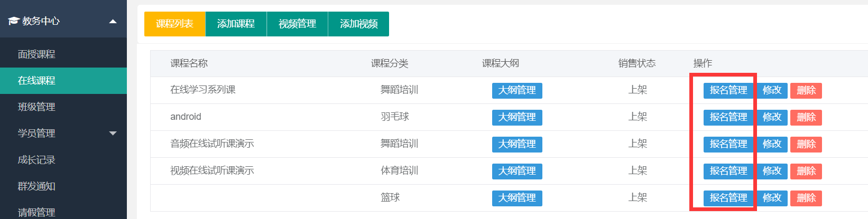Delete the 在线学习系列课 course
The image size is (868, 219).
point(806,90)
